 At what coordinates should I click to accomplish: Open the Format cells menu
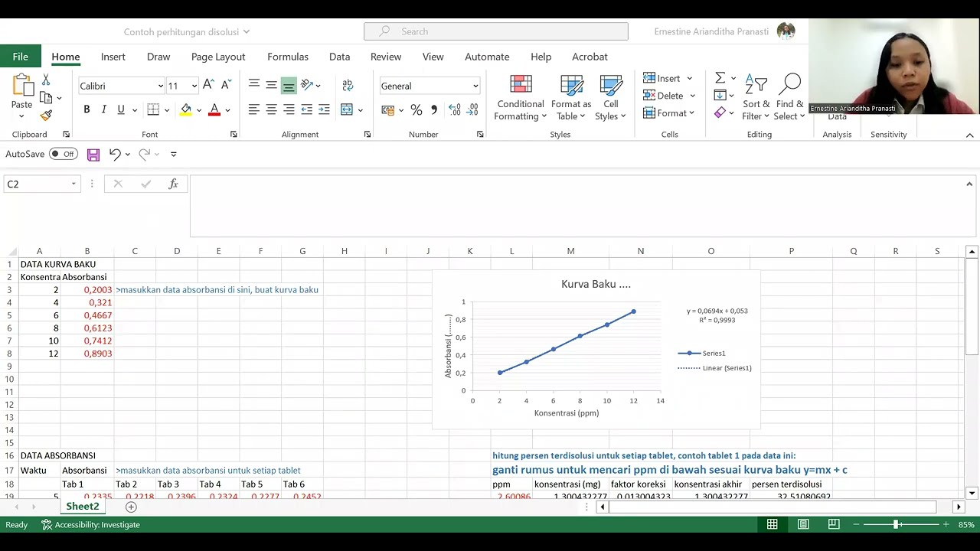click(x=669, y=113)
